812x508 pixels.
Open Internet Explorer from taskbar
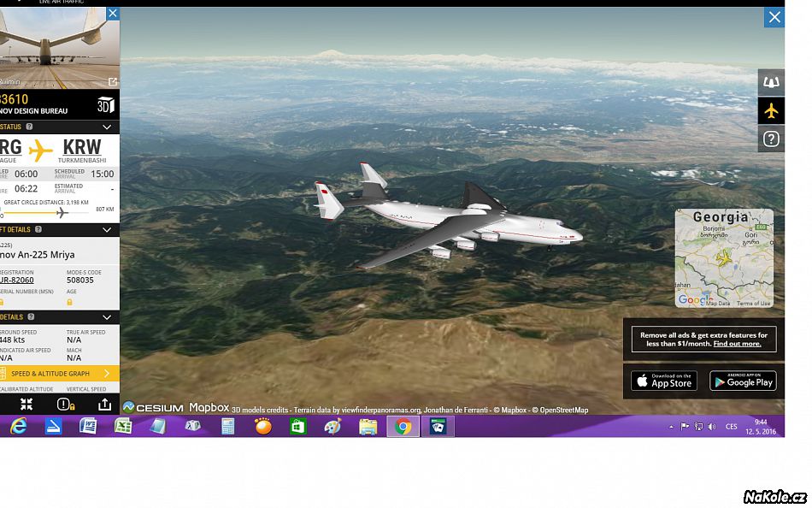click(18, 426)
